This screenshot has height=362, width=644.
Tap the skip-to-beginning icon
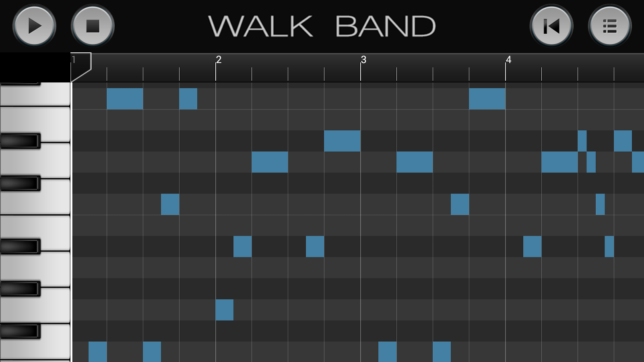click(551, 26)
